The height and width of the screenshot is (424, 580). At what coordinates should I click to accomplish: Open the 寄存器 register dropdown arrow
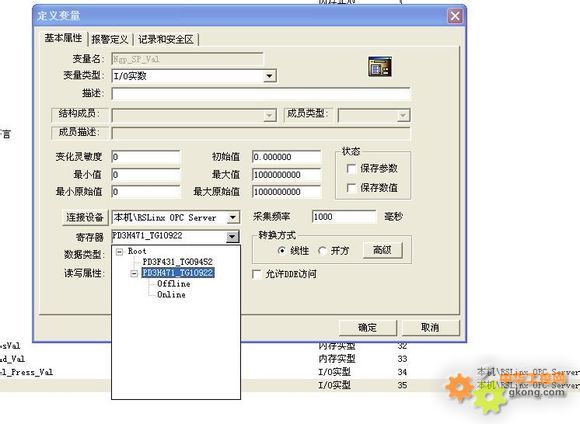click(x=232, y=236)
